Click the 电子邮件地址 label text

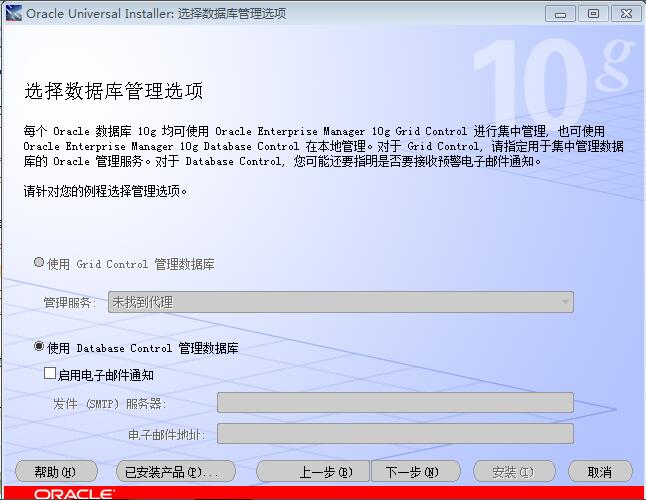(x=166, y=435)
